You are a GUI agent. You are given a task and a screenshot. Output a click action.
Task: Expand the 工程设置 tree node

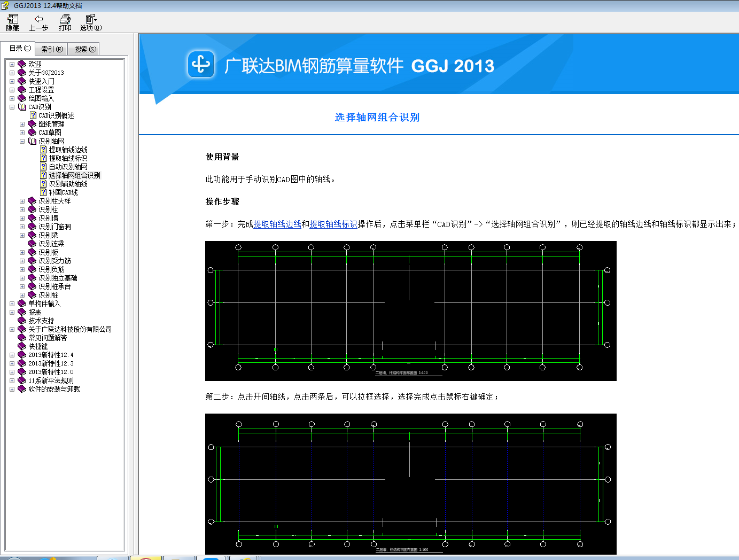pyautogui.click(x=12, y=90)
